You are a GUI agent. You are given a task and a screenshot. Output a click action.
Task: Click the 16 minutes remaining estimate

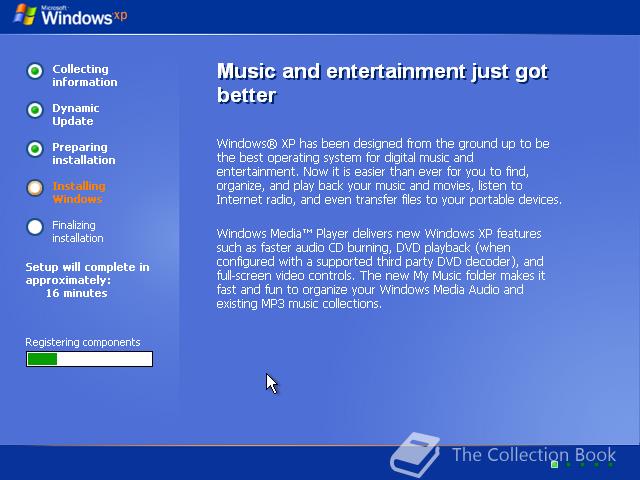[76, 293]
